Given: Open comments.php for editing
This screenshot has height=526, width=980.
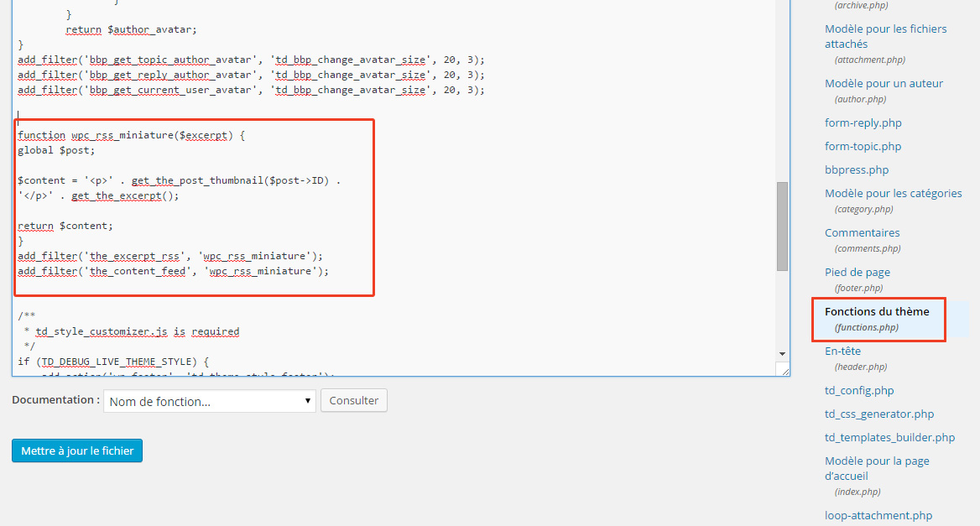Looking at the screenshot, I should [862, 232].
